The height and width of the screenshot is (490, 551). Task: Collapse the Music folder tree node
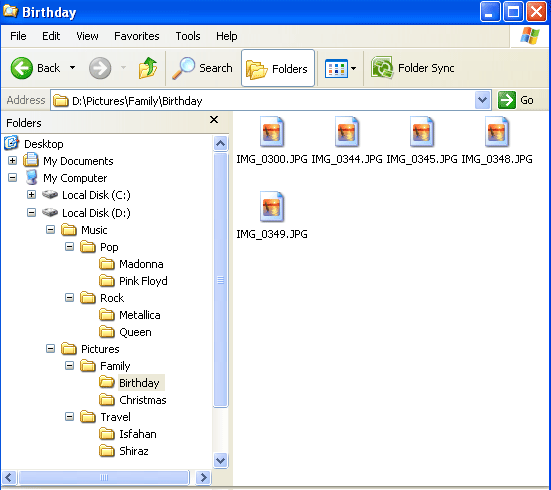point(51,230)
